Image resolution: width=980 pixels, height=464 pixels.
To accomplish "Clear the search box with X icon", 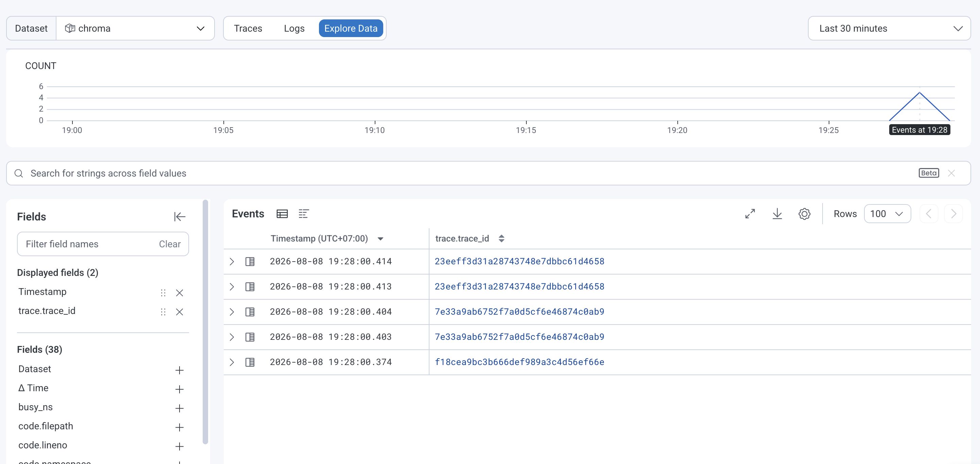I will click(951, 173).
